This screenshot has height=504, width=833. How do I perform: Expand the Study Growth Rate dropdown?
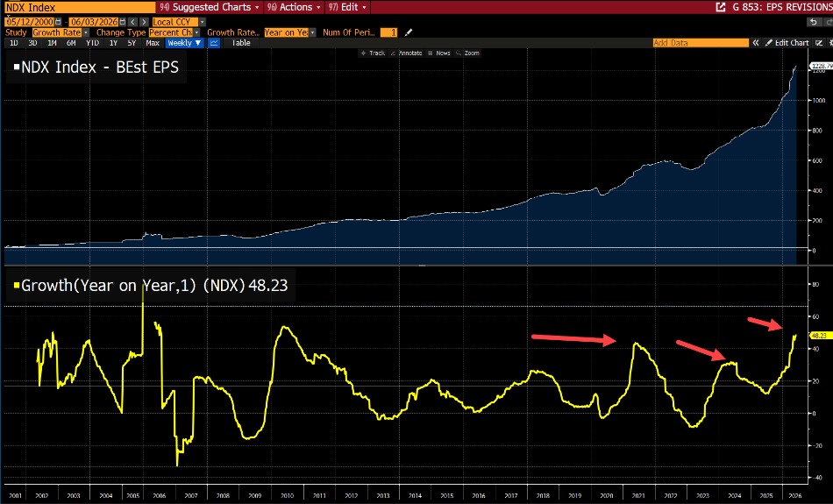(x=86, y=32)
